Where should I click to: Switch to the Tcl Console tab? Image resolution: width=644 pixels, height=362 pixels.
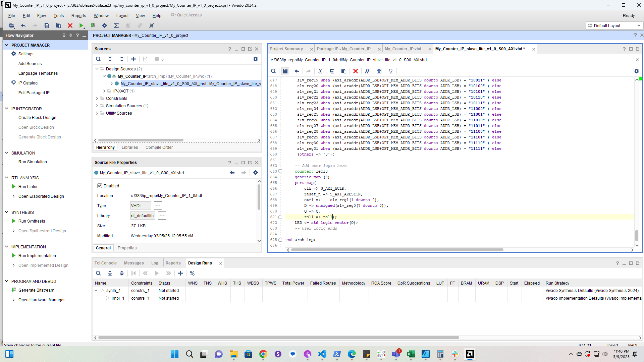[x=105, y=263]
